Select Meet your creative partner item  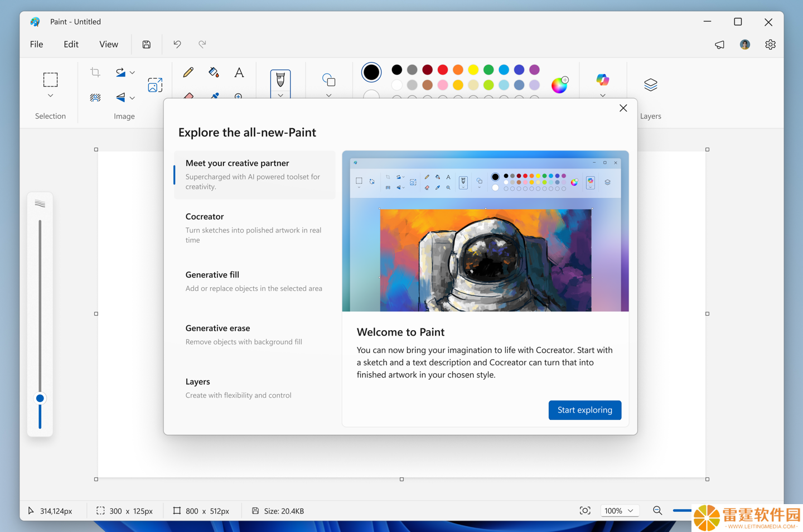[x=255, y=175]
